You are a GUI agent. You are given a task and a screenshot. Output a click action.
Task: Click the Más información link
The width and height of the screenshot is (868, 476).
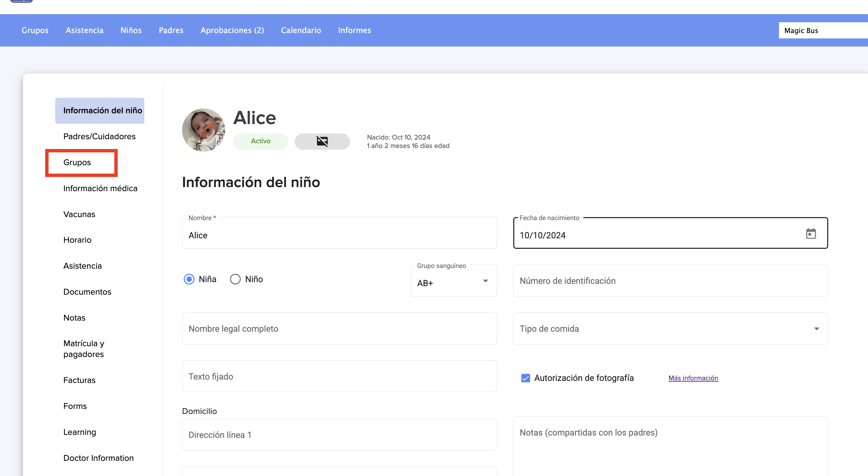(693, 378)
